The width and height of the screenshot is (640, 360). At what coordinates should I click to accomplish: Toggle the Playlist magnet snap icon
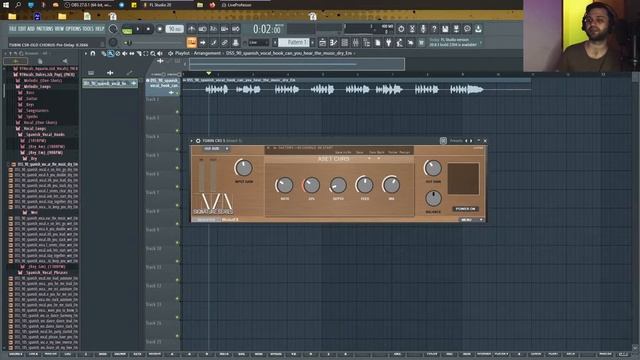click(x=93, y=53)
